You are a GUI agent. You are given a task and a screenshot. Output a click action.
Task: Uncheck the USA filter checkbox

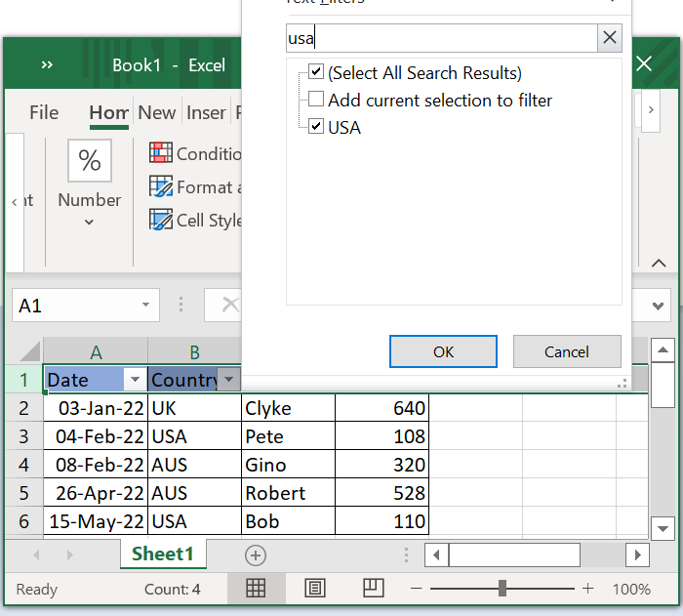(x=316, y=127)
